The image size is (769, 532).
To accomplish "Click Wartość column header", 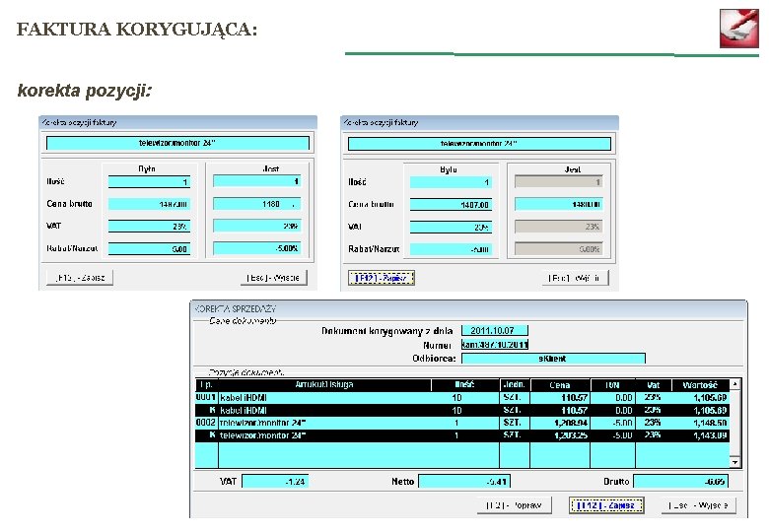I will [700, 384].
